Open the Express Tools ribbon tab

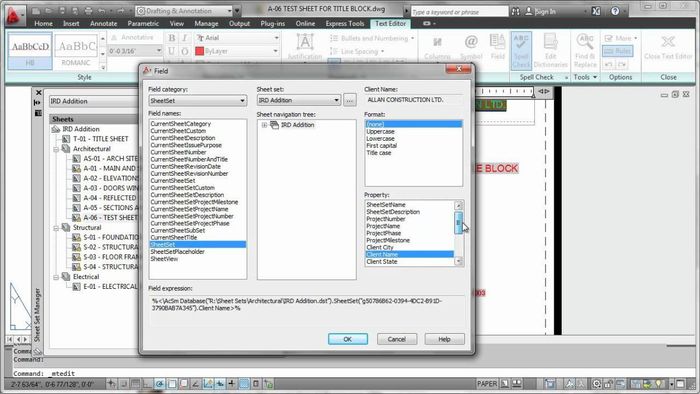(345, 24)
